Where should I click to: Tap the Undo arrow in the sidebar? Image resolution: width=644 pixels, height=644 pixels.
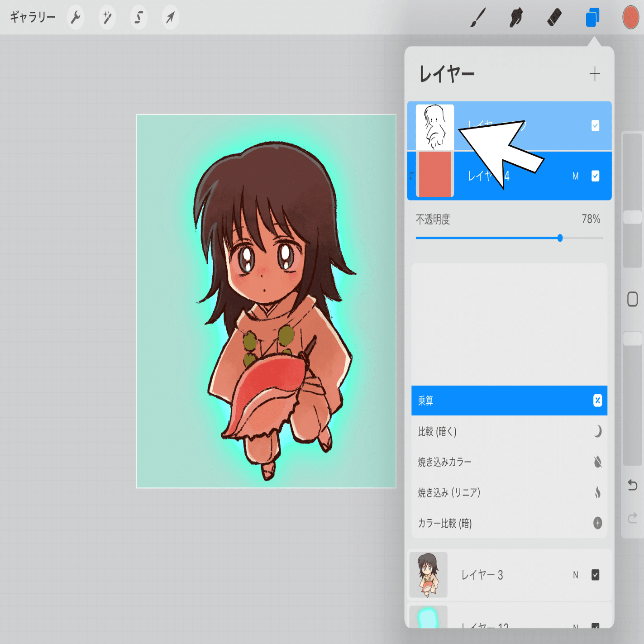point(632,485)
